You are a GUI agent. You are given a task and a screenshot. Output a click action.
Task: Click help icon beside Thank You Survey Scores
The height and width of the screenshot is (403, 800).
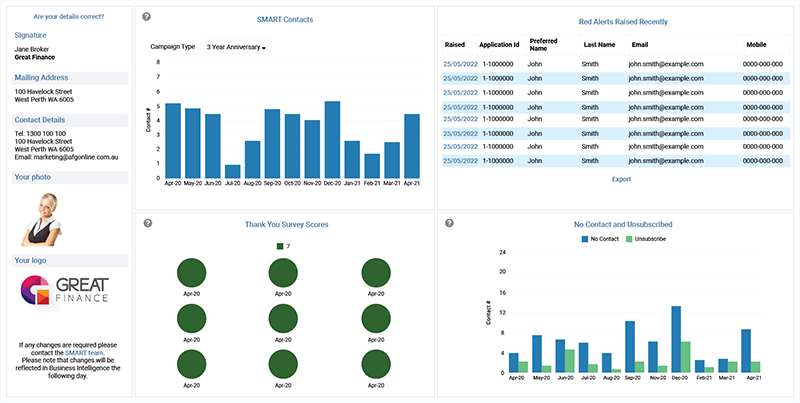pyautogui.click(x=147, y=223)
